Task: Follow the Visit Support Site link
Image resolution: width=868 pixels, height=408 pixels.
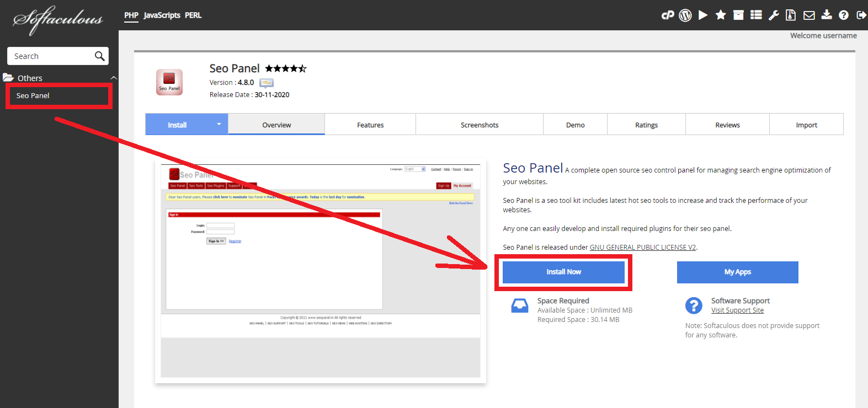Action: tap(737, 310)
